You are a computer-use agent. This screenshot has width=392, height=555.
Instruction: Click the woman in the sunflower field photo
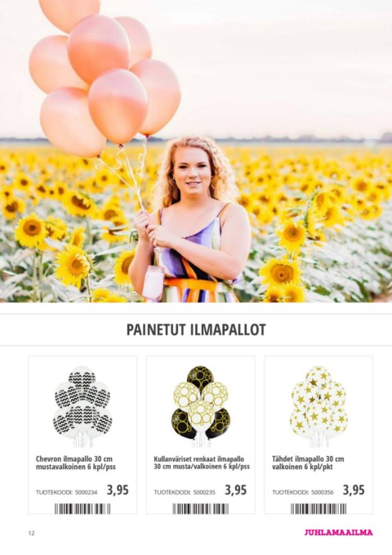[191, 219]
